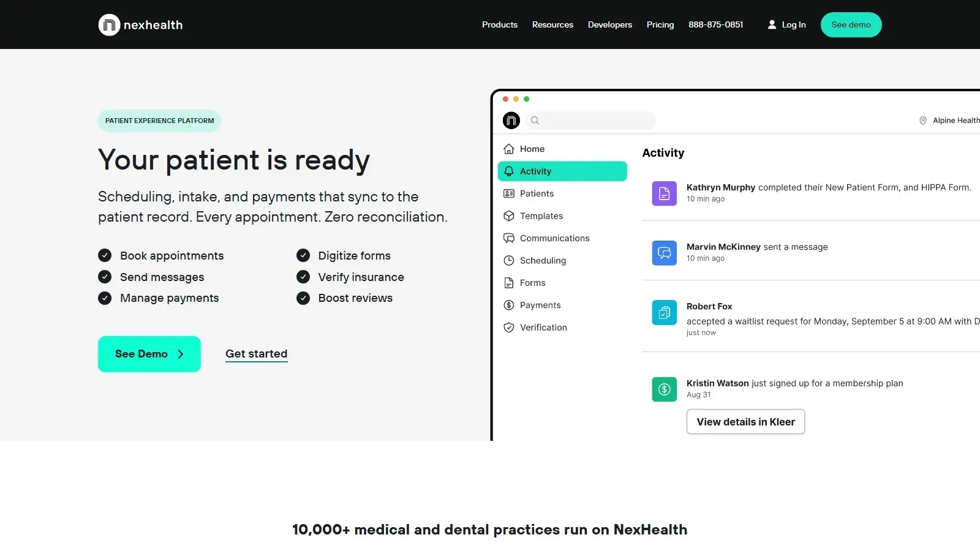Click the green dollar icon for Kristin Watson
This screenshot has height=551, width=980.
[665, 389]
